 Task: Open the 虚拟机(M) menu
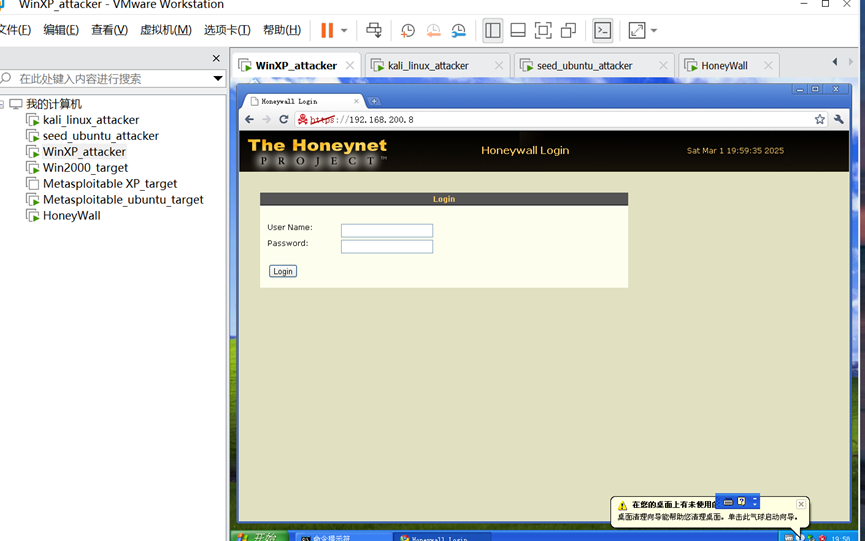tap(165, 30)
